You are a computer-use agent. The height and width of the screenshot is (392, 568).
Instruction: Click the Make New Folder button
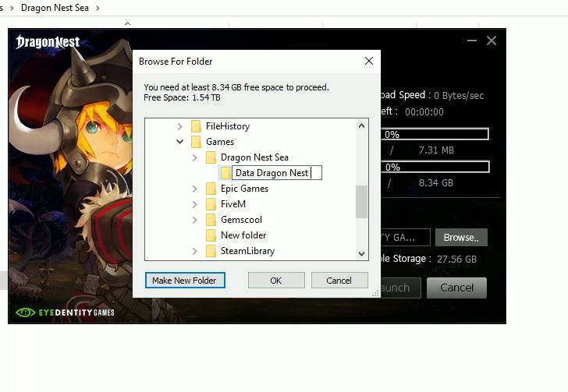(185, 281)
